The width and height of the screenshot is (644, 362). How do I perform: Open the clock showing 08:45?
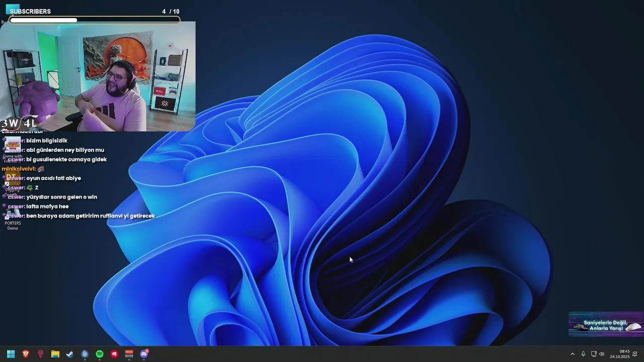coord(620,354)
